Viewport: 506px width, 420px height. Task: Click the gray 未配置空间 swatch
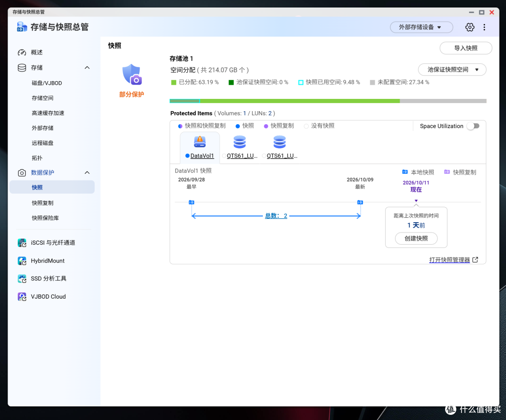tap(372, 82)
